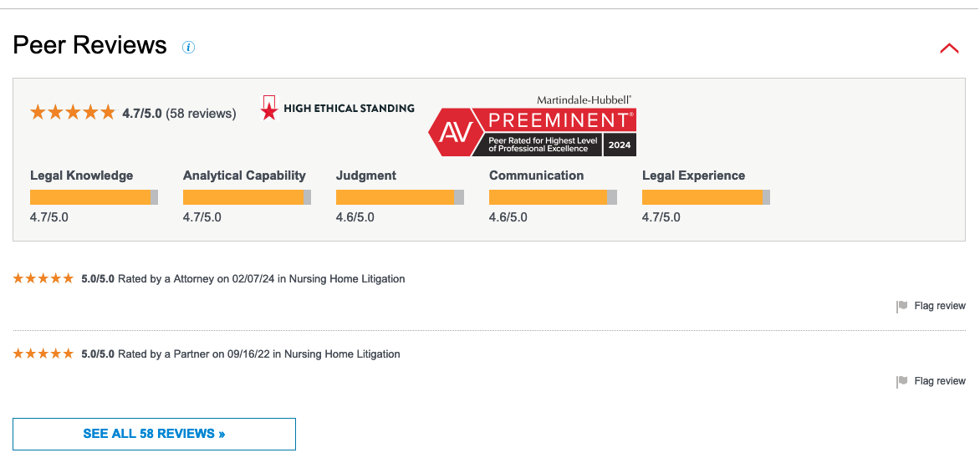Image resolution: width=980 pixels, height=463 pixels.
Task: Flag review text link for 09/16/22 review
Action: click(940, 381)
